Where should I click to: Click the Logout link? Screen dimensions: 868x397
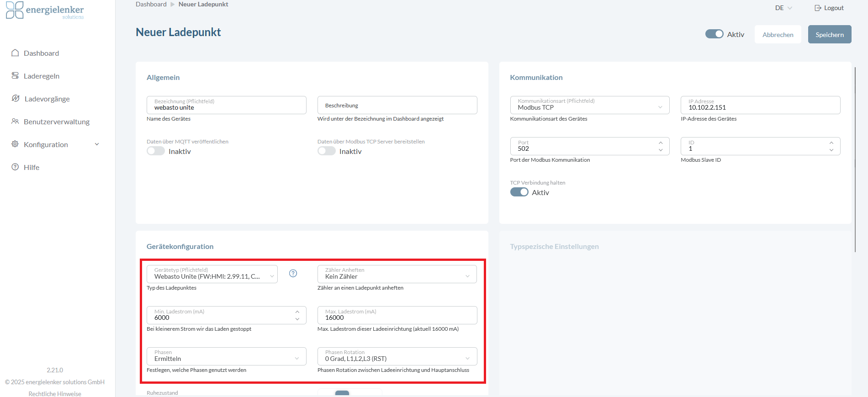[x=829, y=8]
